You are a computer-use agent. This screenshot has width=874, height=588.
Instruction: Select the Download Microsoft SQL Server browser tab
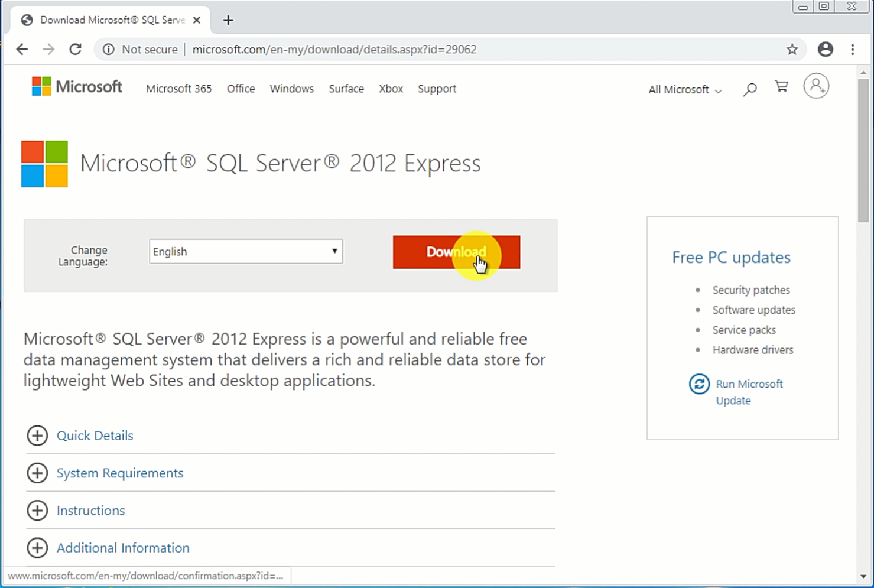110,20
